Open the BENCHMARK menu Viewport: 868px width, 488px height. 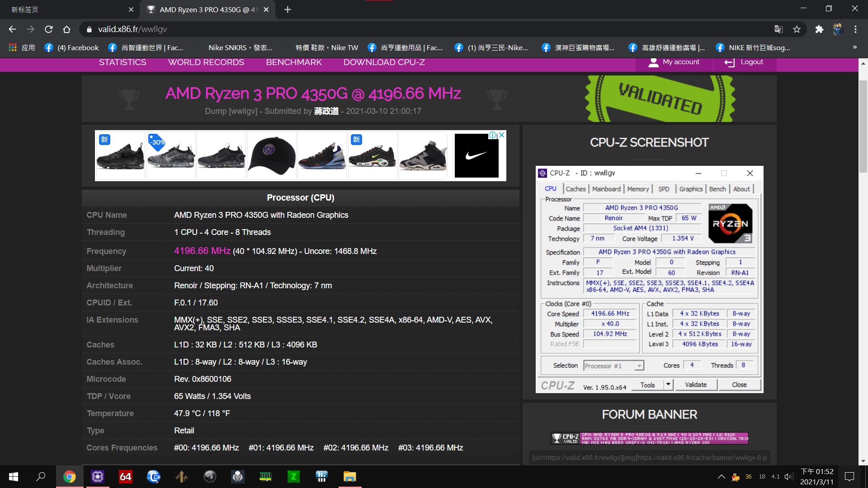294,62
